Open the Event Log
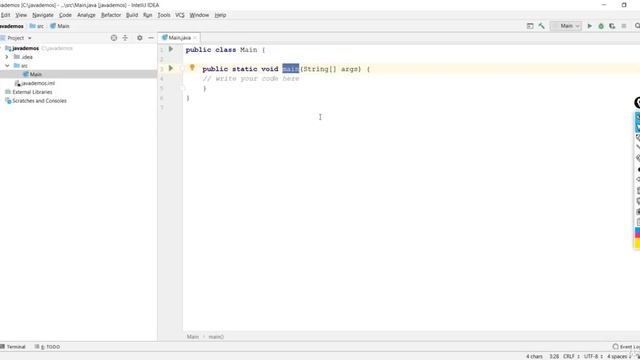 tap(627, 347)
